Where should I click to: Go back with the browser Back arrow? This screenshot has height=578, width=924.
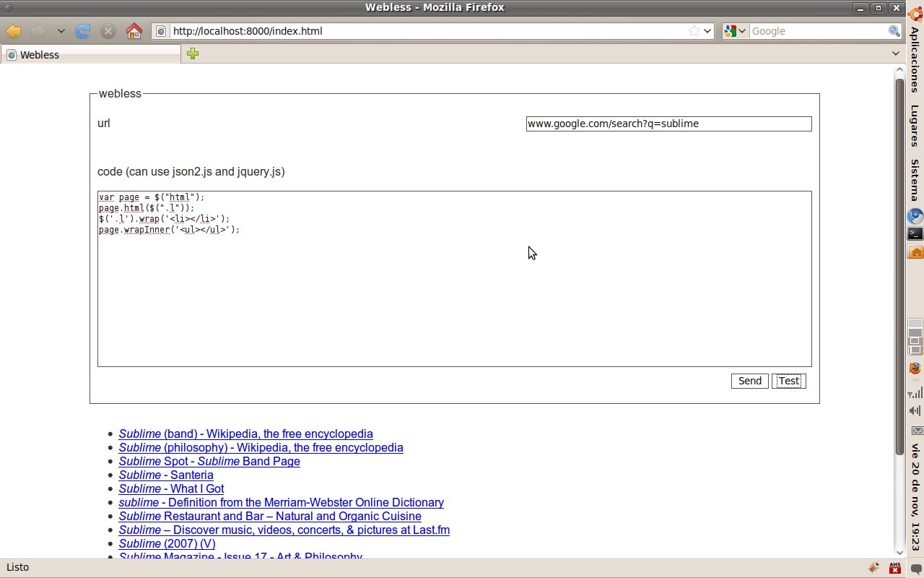point(14,31)
